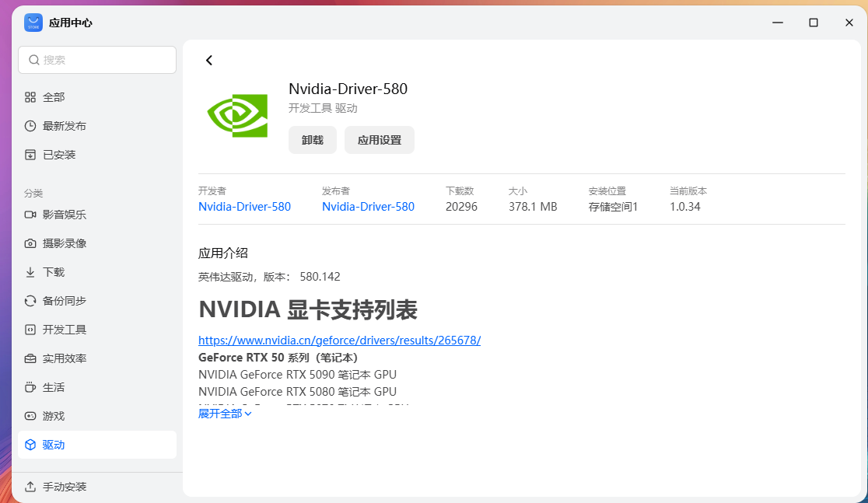
Task: Close the 应用中心 window
Action: [x=849, y=23]
